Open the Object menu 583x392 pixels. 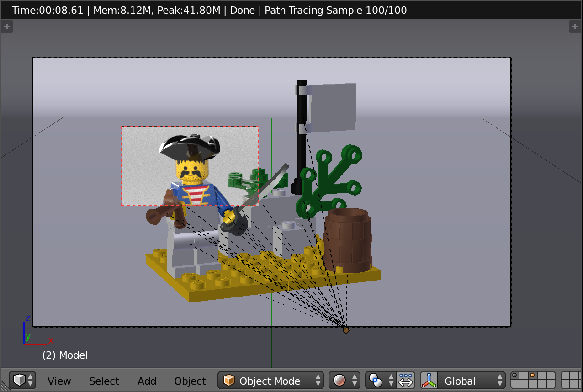pos(190,381)
